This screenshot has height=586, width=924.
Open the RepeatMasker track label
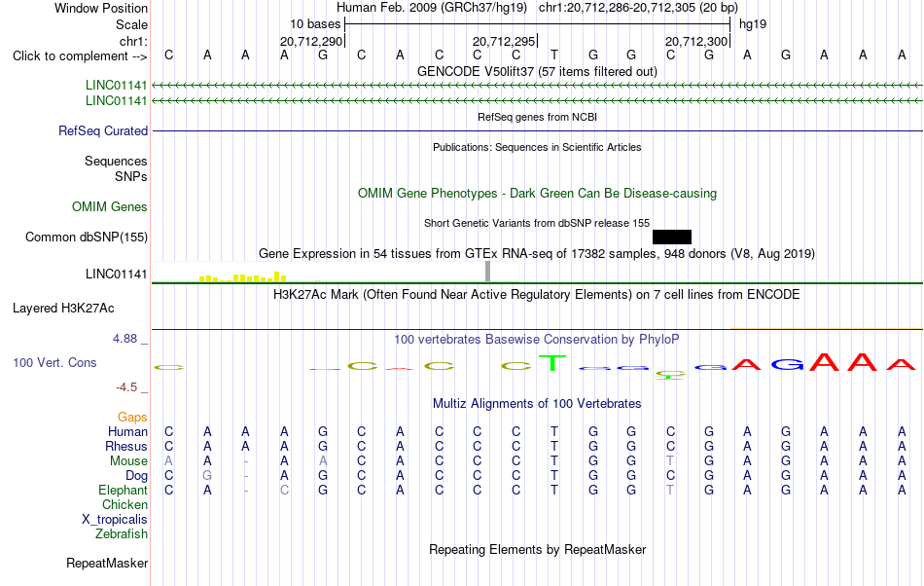tap(107, 563)
